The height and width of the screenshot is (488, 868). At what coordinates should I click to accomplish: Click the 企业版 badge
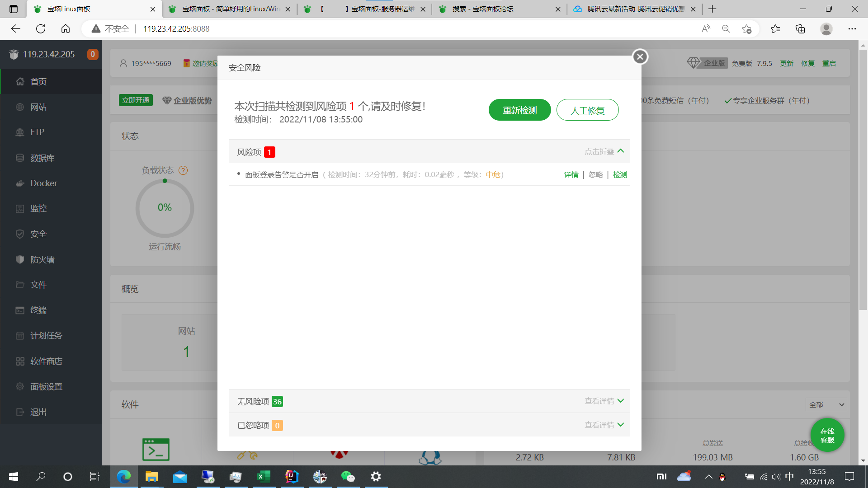[707, 63]
